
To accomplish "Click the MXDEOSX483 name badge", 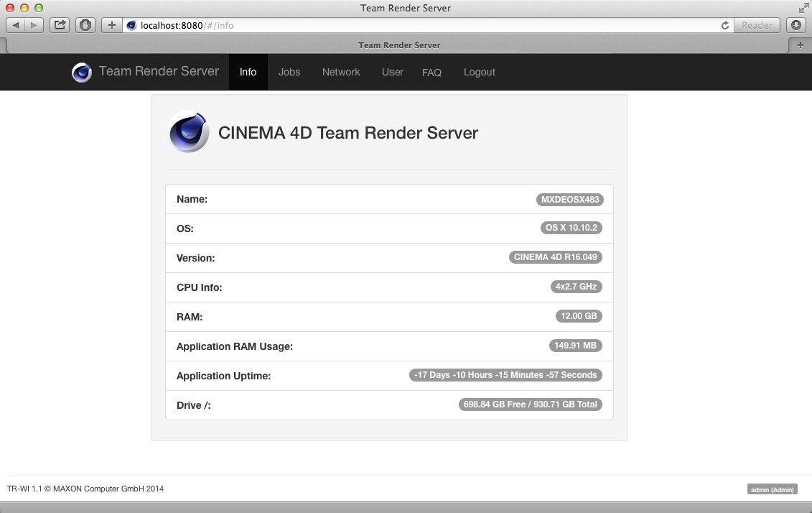I will (x=569, y=200).
